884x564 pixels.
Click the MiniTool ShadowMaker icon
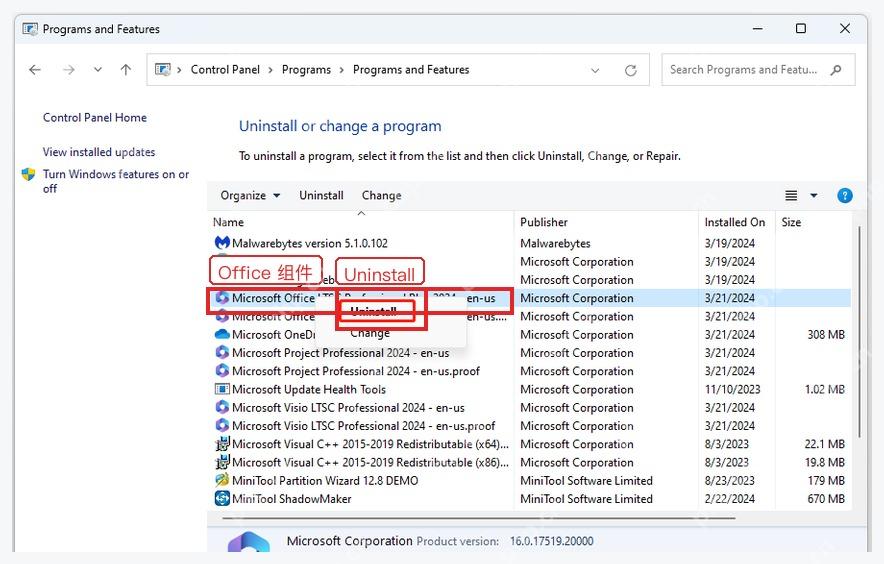(222, 499)
